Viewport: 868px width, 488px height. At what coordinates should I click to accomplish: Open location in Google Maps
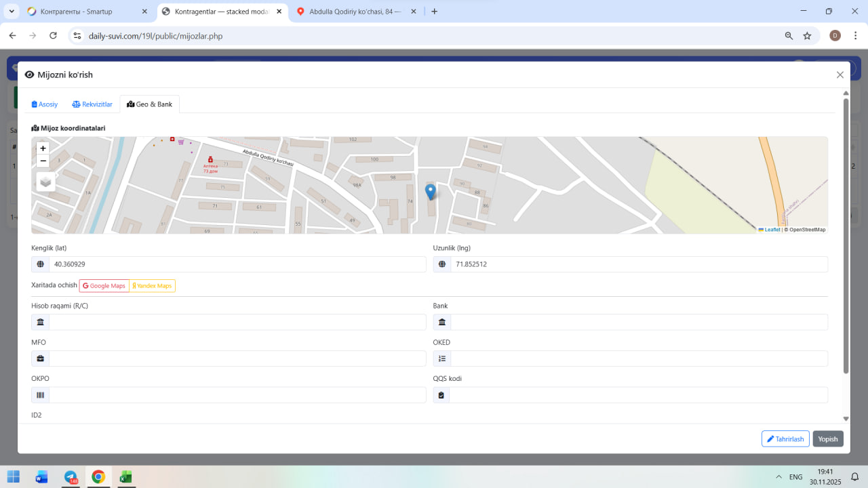(104, 286)
